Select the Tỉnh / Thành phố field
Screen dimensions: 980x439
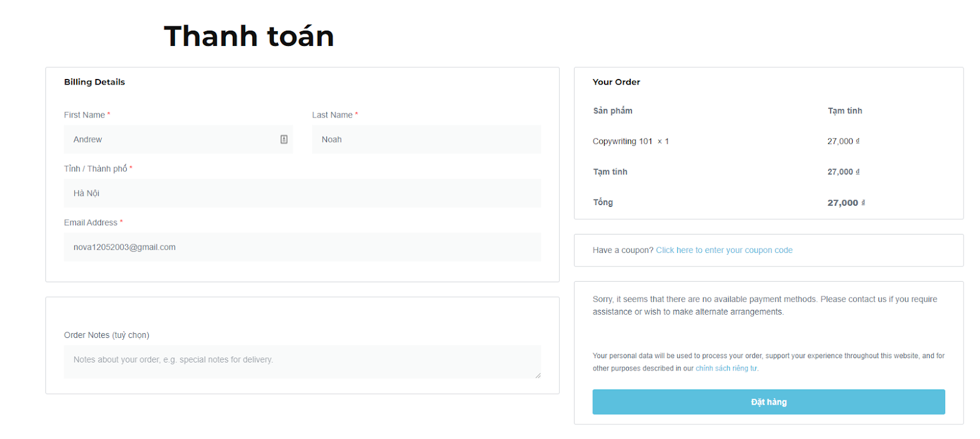302,193
